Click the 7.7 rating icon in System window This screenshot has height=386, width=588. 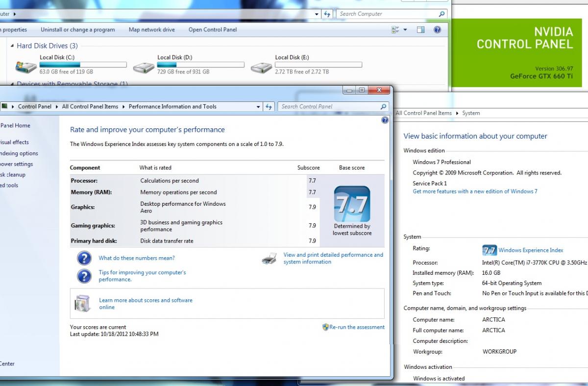coord(489,250)
